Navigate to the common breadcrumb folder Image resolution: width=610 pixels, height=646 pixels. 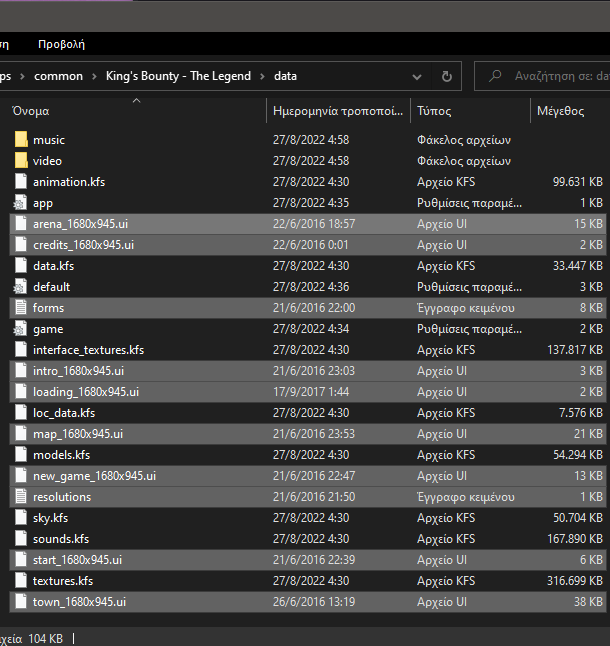[x=58, y=76]
